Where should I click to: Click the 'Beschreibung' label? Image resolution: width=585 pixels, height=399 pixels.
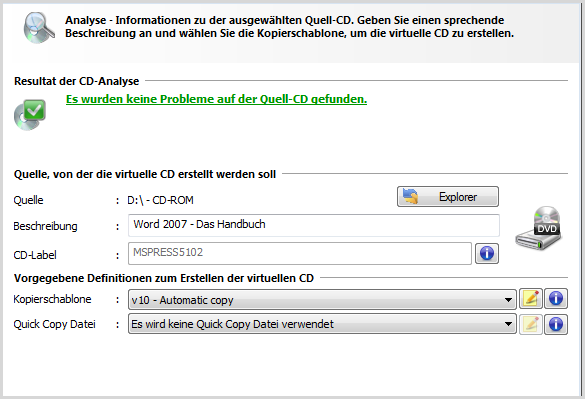45,226
